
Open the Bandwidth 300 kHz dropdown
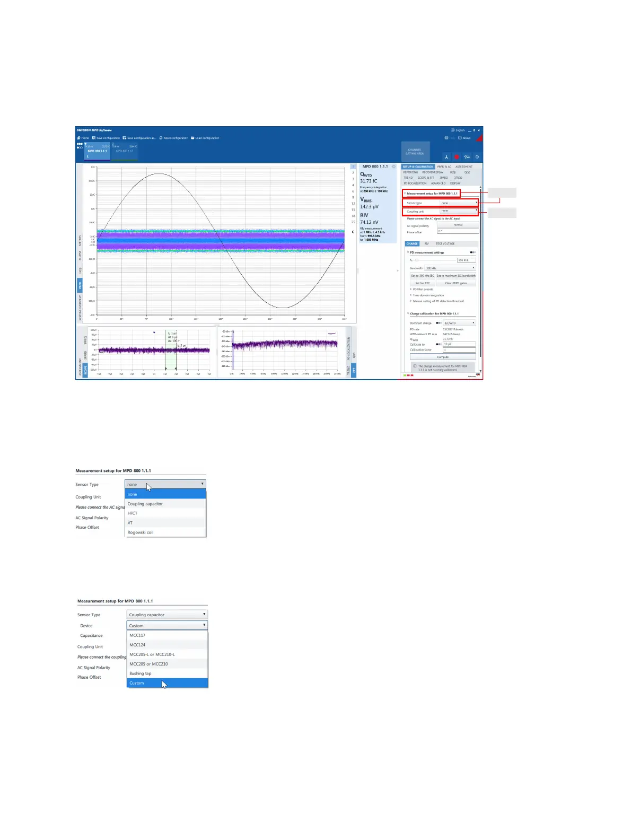point(451,268)
